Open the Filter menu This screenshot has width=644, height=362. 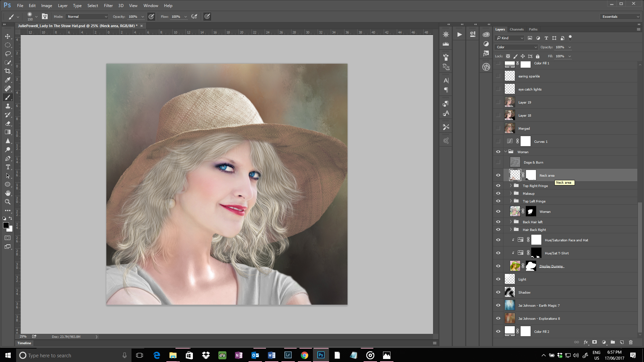pos(108,6)
